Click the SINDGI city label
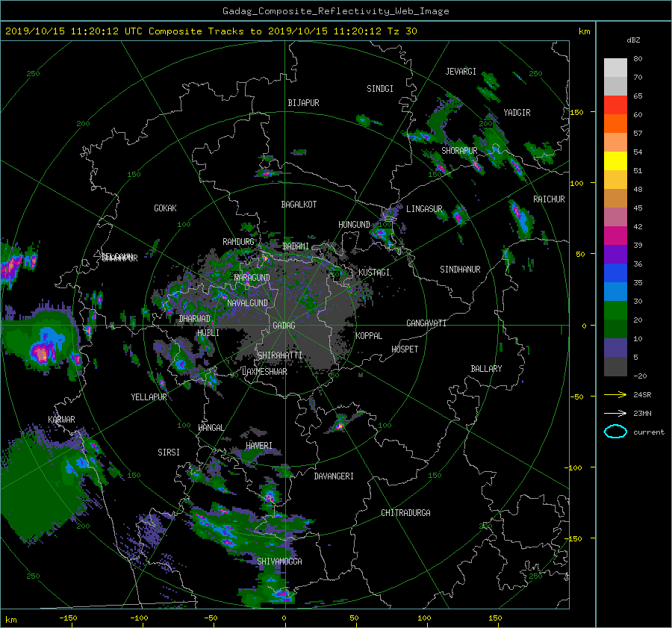The height and width of the screenshot is (628, 672). (380, 89)
